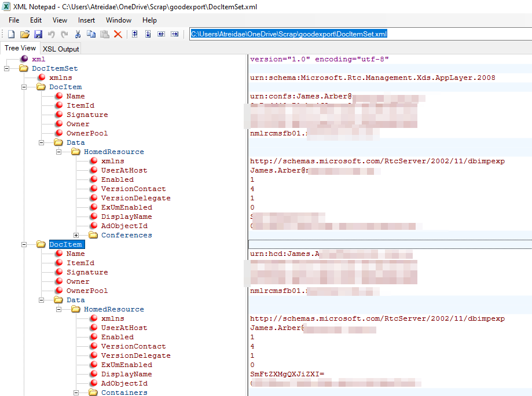
Task: Select Name node with urn:confs value
Action: (x=76, y=96)
